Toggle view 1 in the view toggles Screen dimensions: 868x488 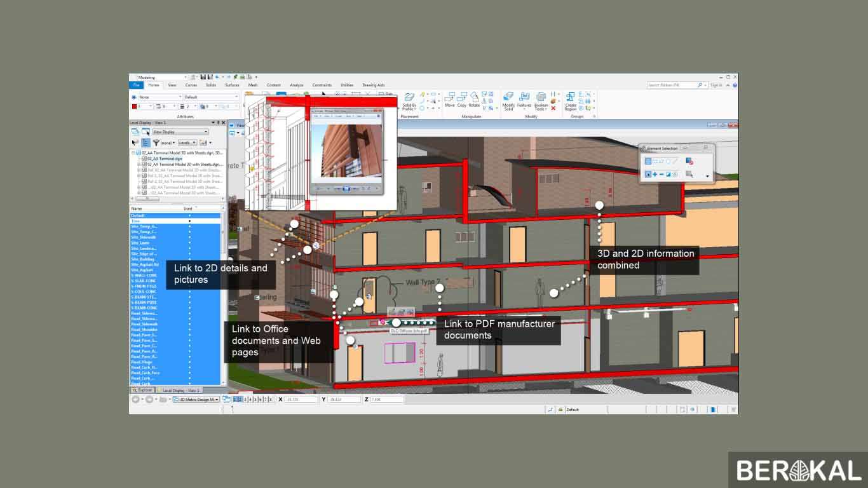click(x=235, y=399)
